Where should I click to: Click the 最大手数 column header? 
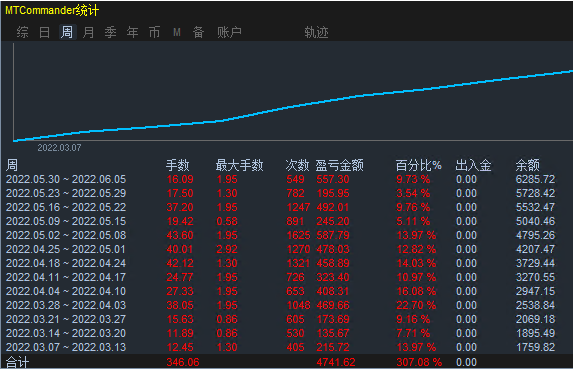click(x=239, y=165)
